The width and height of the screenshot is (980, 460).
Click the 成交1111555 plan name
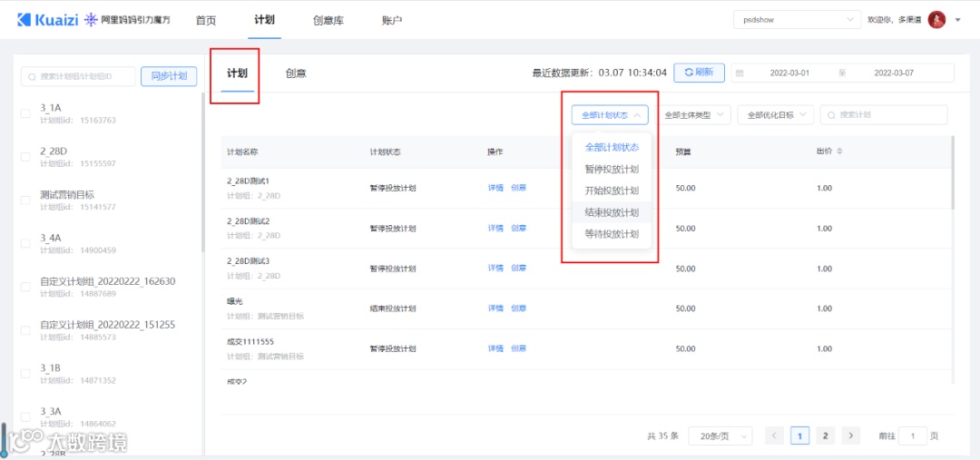[x=250, y=341]
